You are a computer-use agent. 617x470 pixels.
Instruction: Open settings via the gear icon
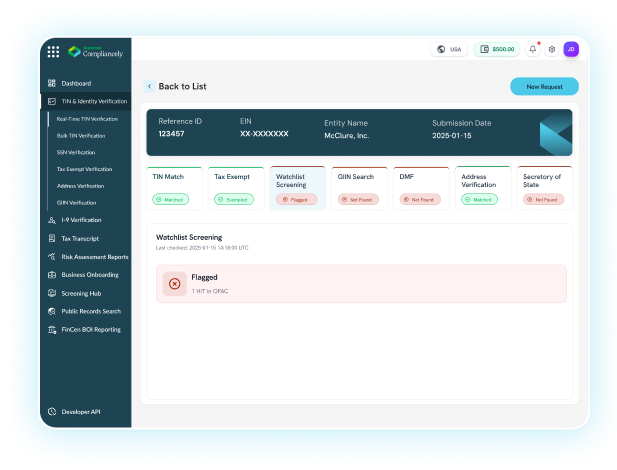pos(551,49)
